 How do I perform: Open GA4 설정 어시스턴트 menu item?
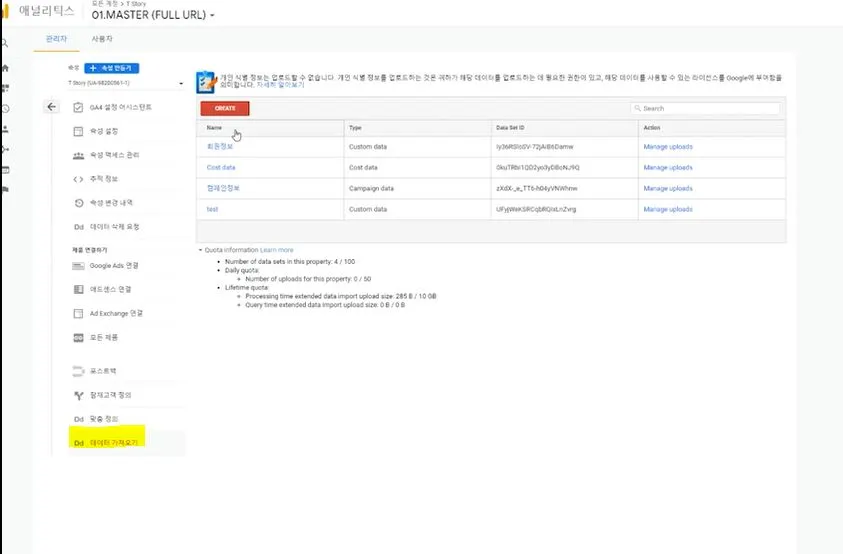coord(120,108)
